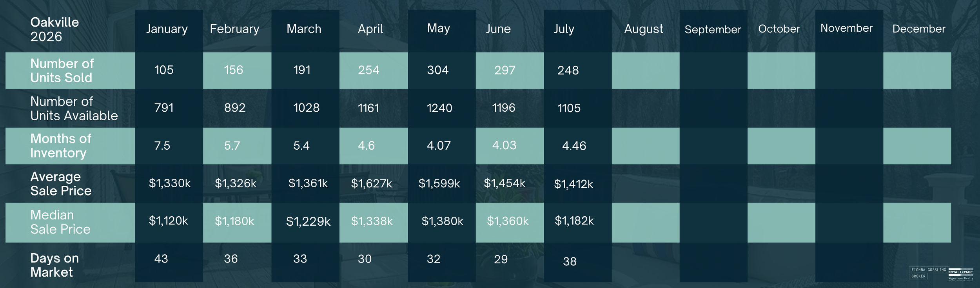Click the September column header
Screen dimensions: 980x288
click(x=713, y=30)
